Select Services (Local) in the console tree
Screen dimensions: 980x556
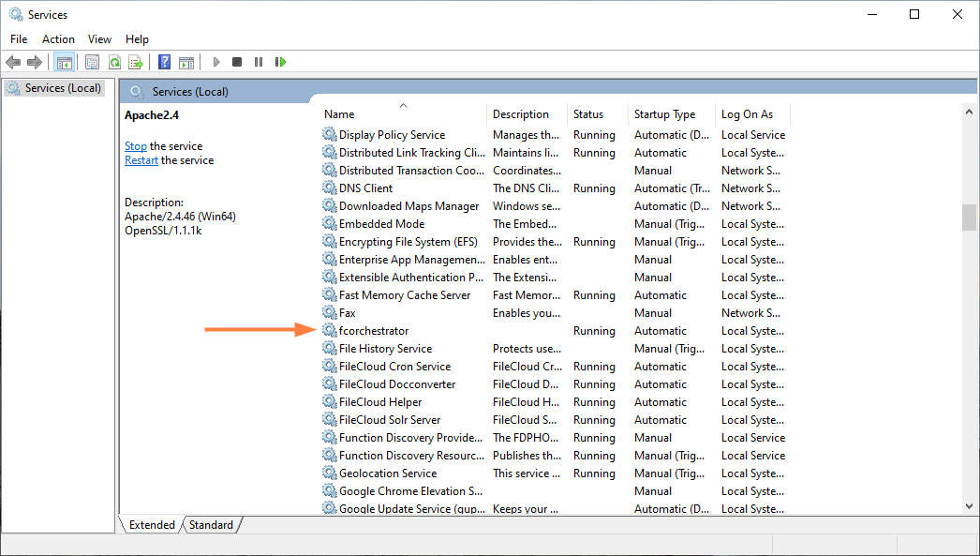click(x=62, y=88)
